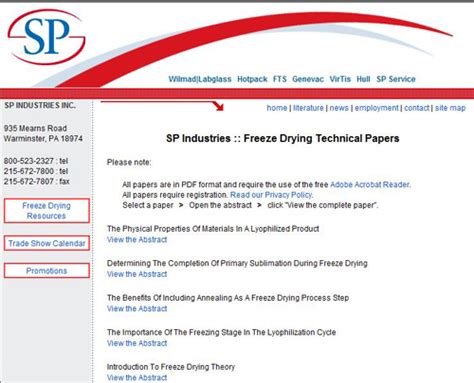View the Abstract for Including Annealing paper
The width and height of the screenshot is (474, 383).
coord(137,309)
